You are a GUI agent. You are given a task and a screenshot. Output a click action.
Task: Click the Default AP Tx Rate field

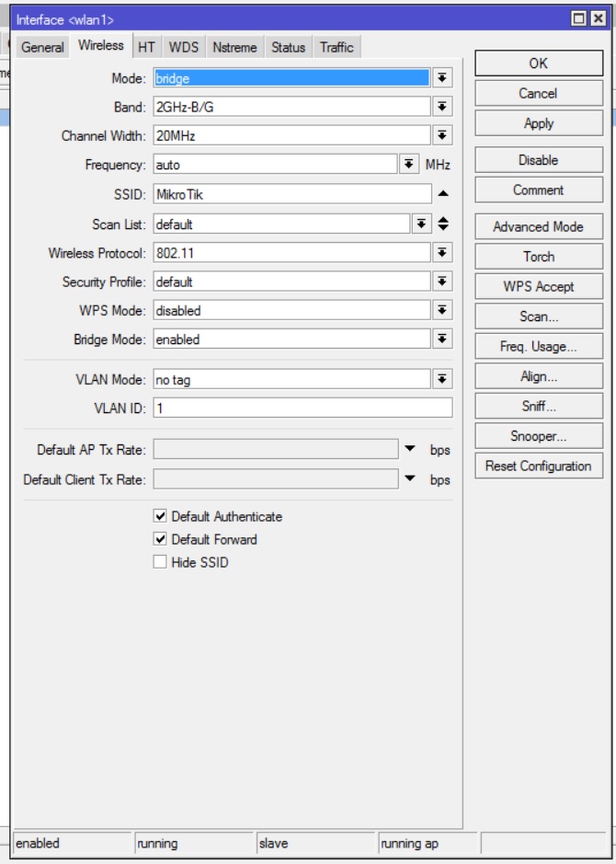(276, 449)
